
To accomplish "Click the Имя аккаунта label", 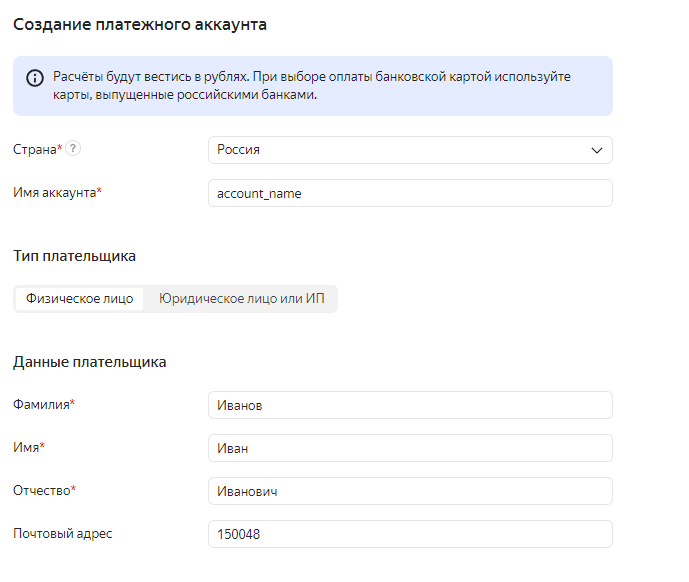I will click(54, 193).
